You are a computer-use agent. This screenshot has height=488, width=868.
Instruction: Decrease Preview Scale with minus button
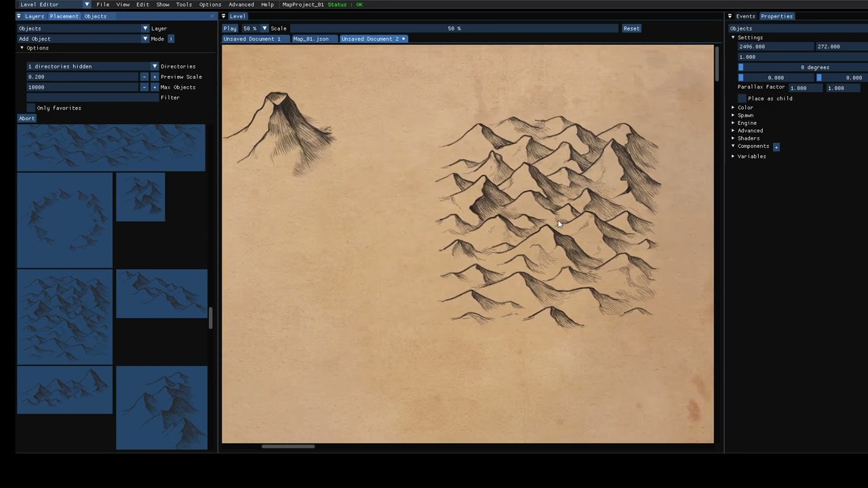[x=144, y=77]
